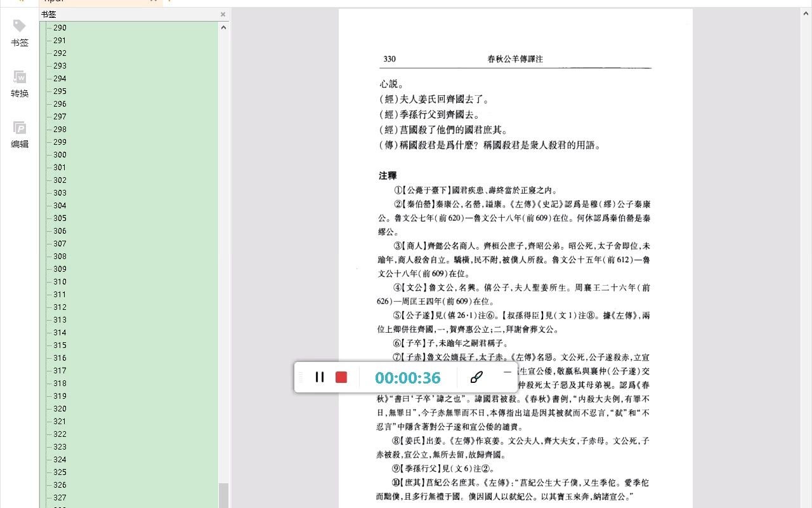Open the 转换 convert tool
The width and height of the screenshot is (812, 508).
20,84
